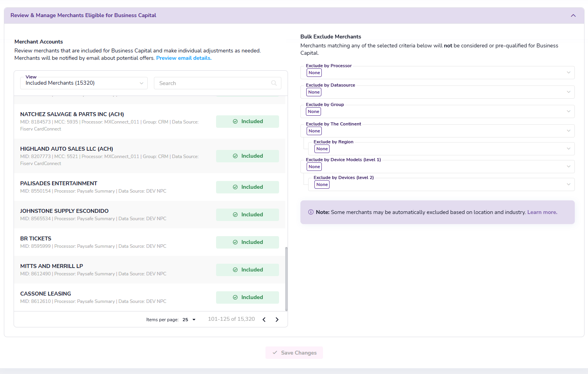Select the MITTS AND MERRILL LP merchant name

click(x=52, y=266)
